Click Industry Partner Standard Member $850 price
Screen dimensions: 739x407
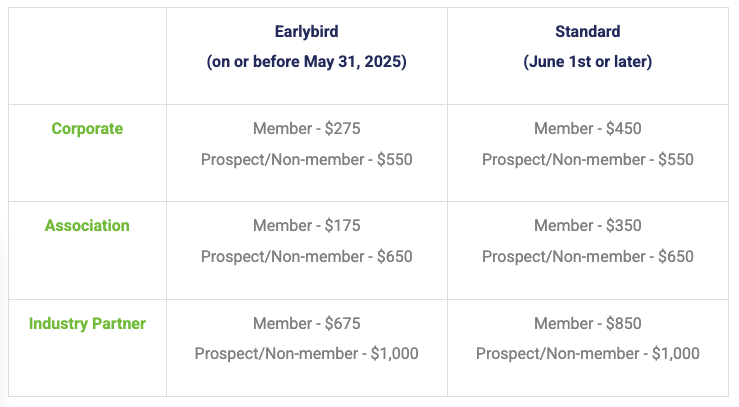[587, 324]
